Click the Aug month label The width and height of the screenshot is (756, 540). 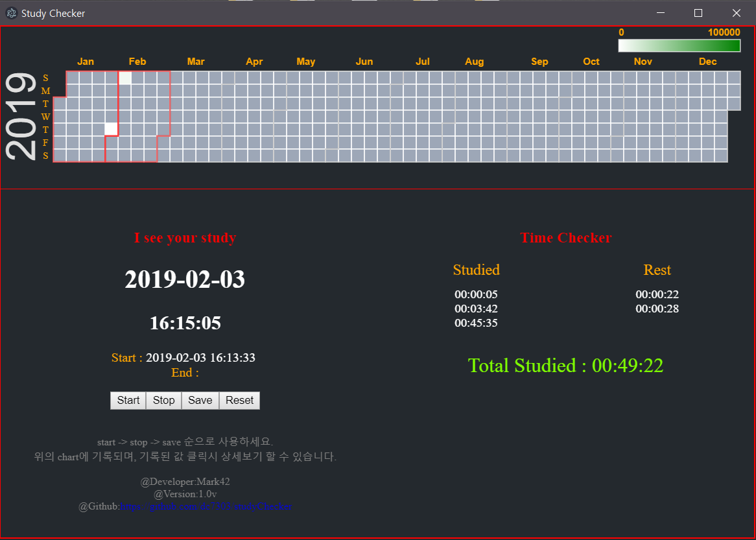[474, 61]
